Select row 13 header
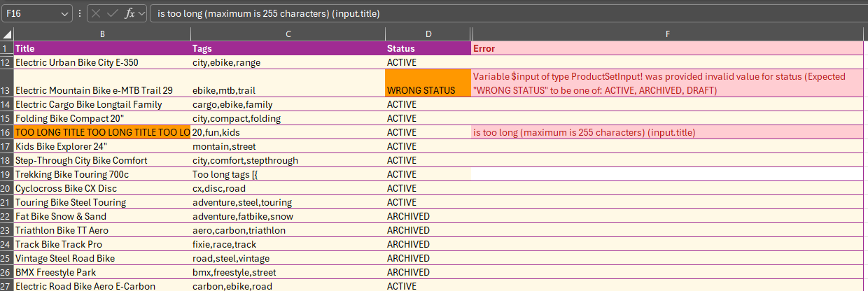The width and height of the screenshot is (868, 291). 6,83
